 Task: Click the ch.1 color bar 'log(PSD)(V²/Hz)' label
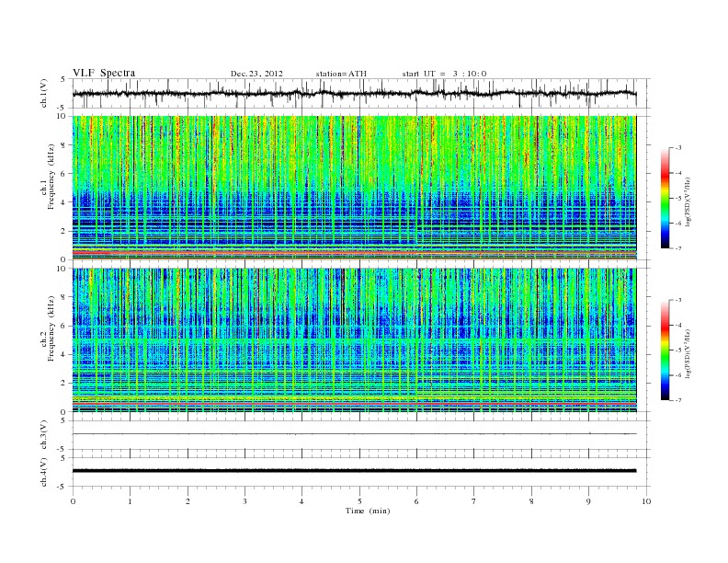(688, 201)
